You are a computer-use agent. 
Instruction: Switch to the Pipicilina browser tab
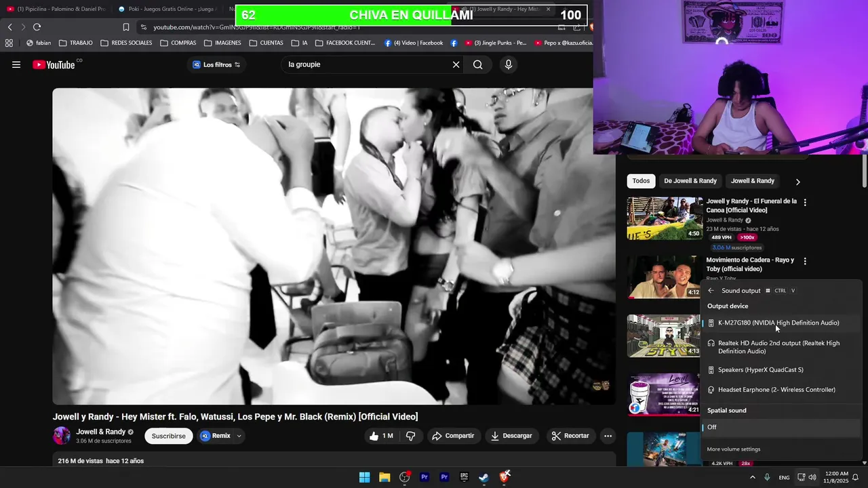pos(56,9)
